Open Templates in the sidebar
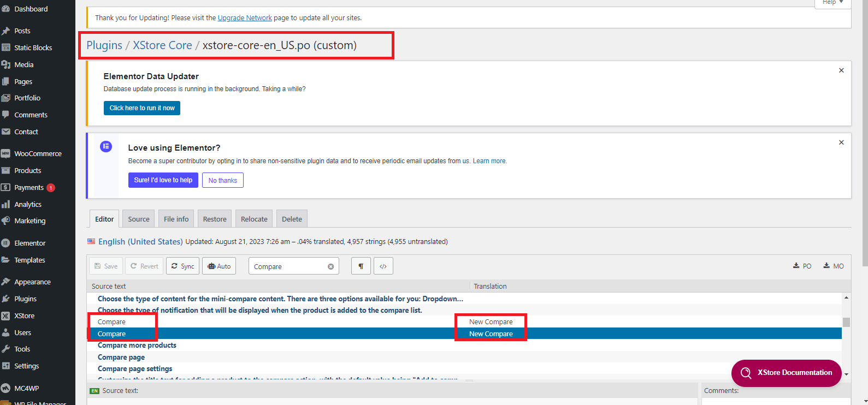Image resolution: width=868 pixels, height=405 pixels. pos(29,260)
